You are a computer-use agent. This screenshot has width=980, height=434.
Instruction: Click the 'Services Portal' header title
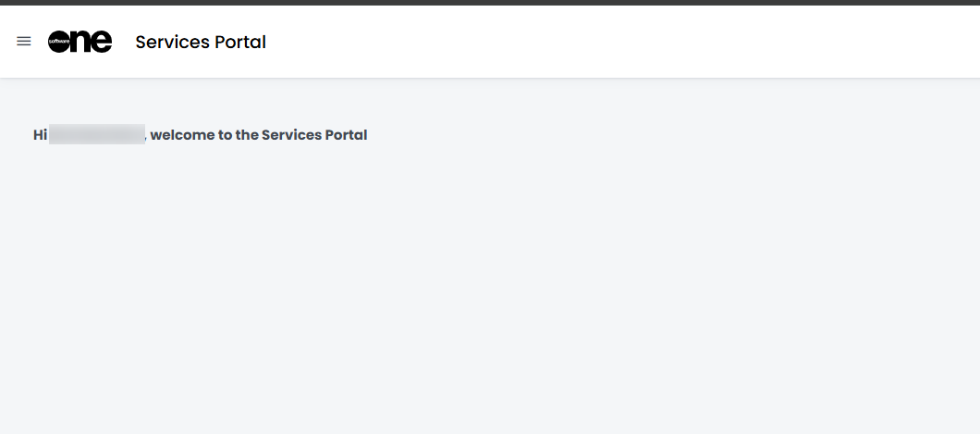(201, 42)
